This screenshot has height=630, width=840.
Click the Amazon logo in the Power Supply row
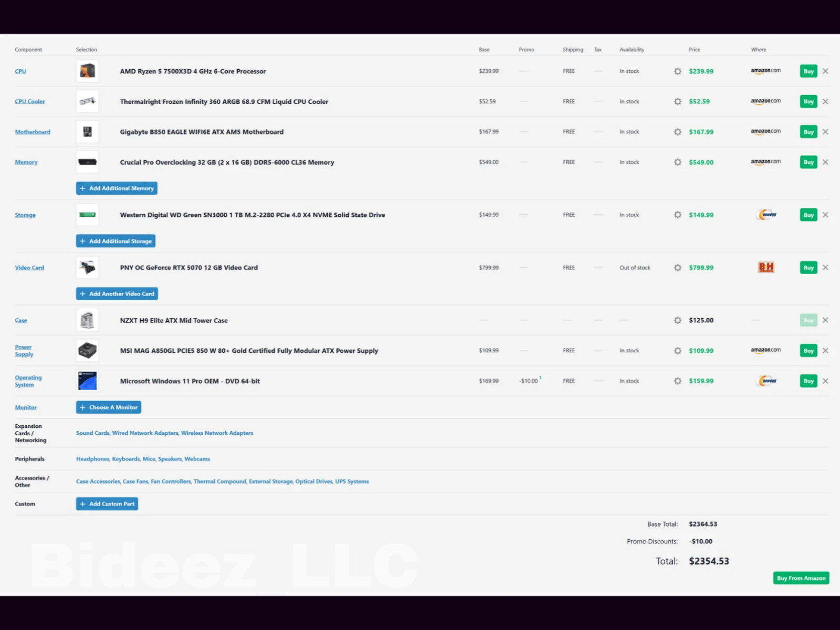coord(765,350)
